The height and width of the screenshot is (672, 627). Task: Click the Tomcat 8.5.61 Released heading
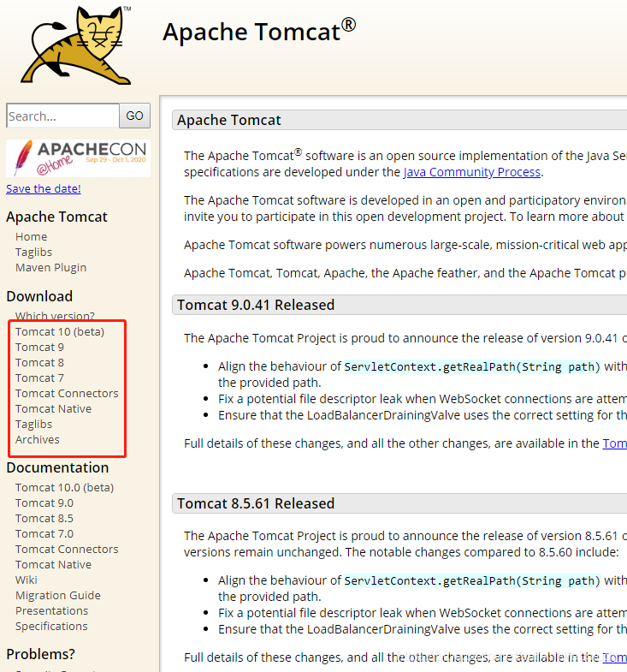click(x=256, y=503)
